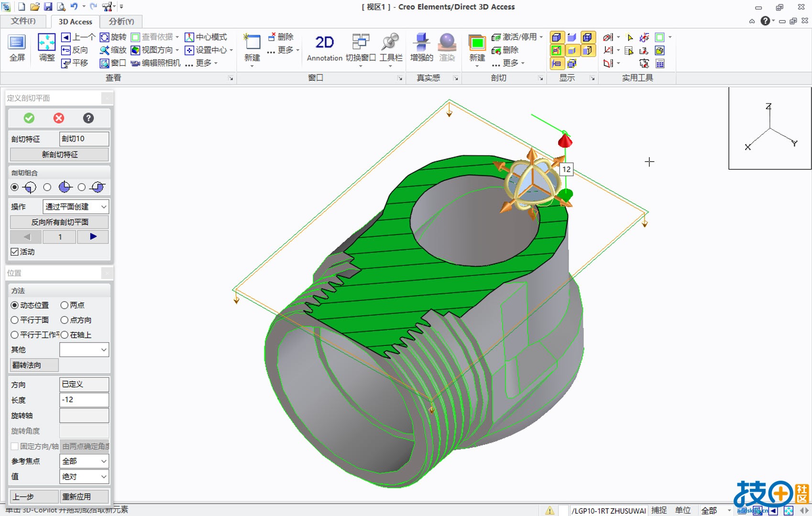This screenshot has height=516, width=812.
Task: Expand 设置中心 dropdown
Action: point(231,50)
